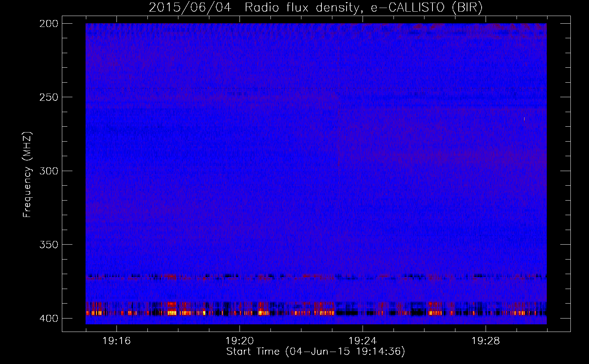Click the 250 frequency tick label
Viewport: 589px width, 364px height.
pos(49,97)
